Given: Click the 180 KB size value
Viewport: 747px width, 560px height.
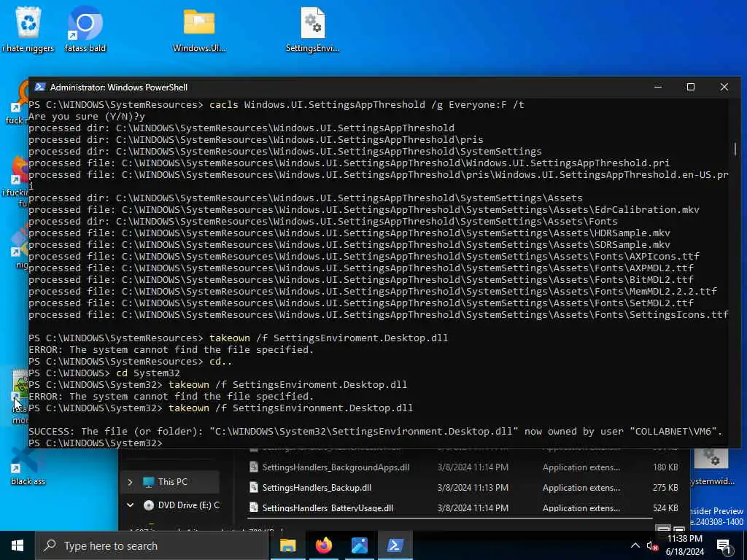Looking at the screenshot, I should 665,467.
